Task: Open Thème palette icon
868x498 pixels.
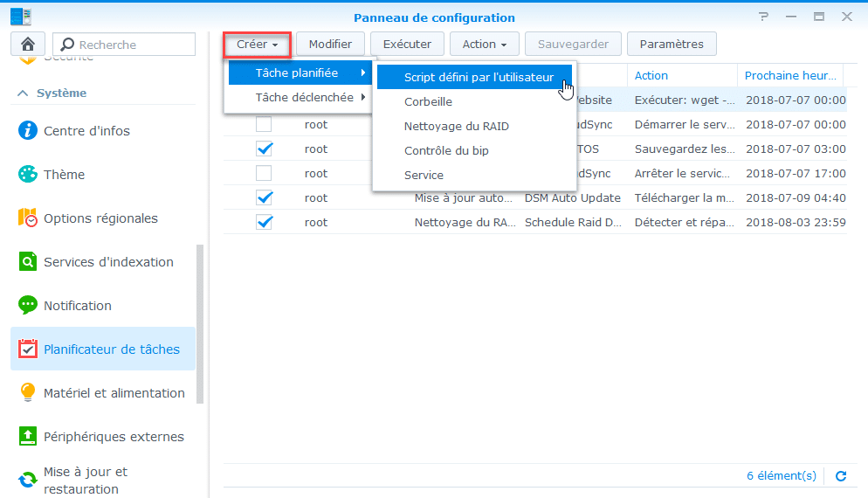Action: 28,175
